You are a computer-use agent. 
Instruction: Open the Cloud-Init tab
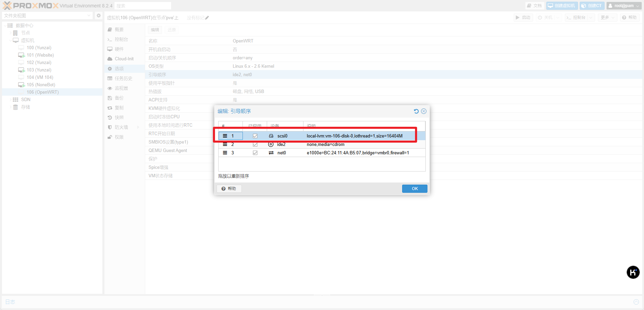click(125, 59)
